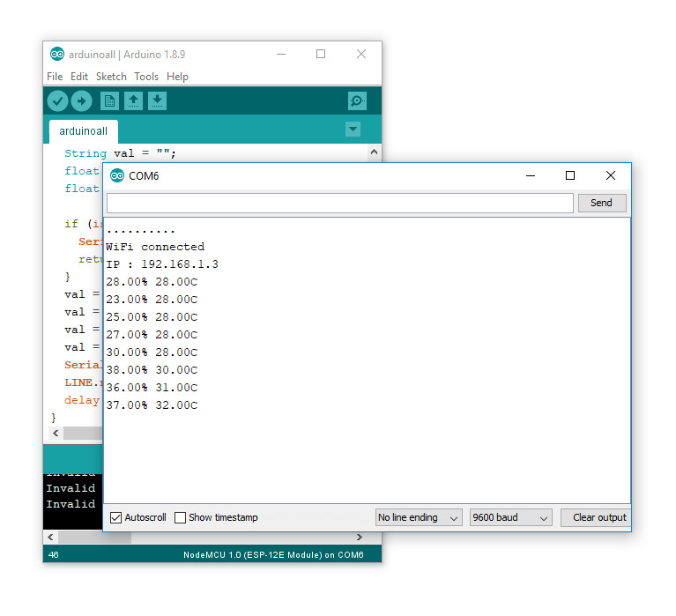This screenshot has height=616, width=676.
Task: Open the Serial Monitor magnifier icon
Action: click(x=357, y=101)
